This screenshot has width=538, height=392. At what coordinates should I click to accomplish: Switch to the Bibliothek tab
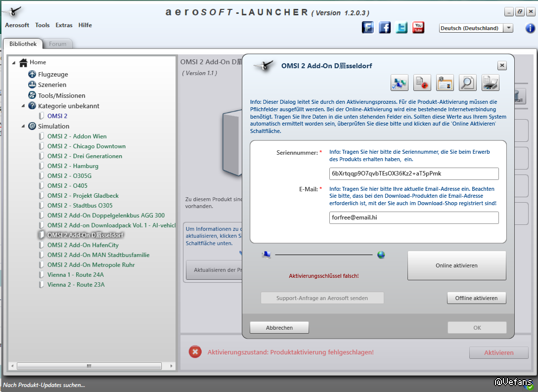pos(23,44)
